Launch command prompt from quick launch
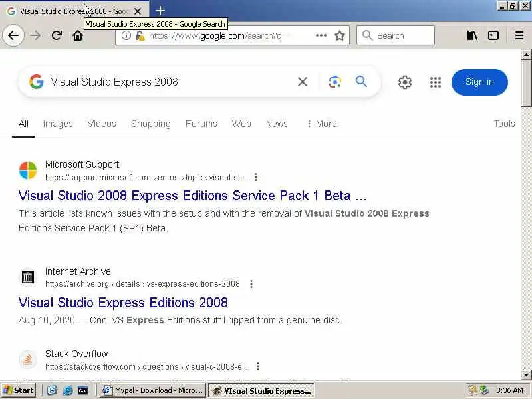 (x=83, y=390)
